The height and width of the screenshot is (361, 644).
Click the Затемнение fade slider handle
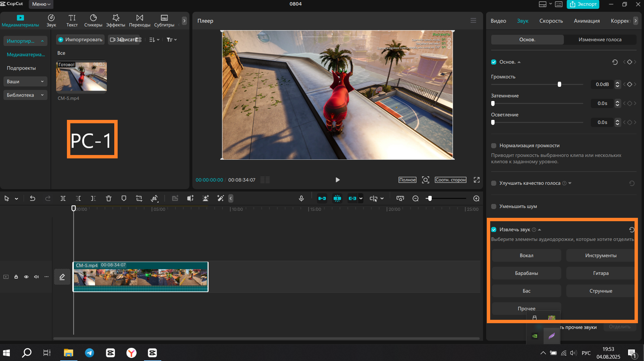493,103
